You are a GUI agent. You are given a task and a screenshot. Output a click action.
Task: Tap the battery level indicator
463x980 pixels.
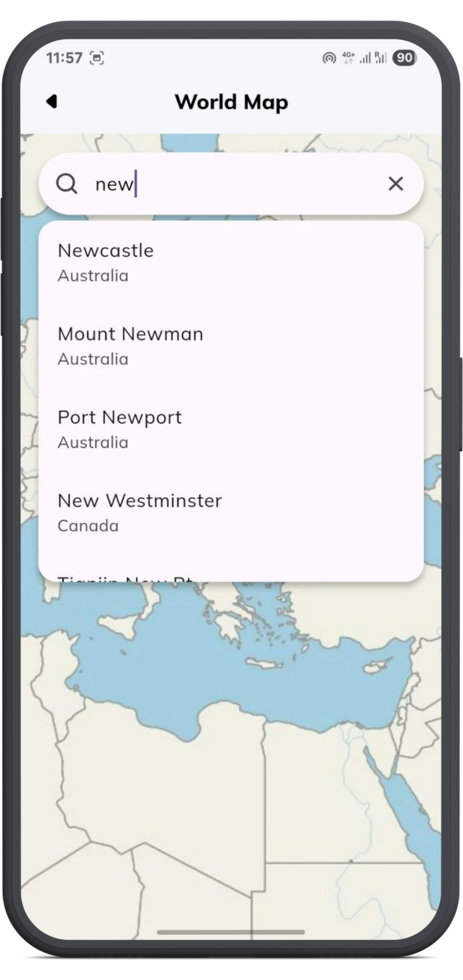(x=404, y=58)
